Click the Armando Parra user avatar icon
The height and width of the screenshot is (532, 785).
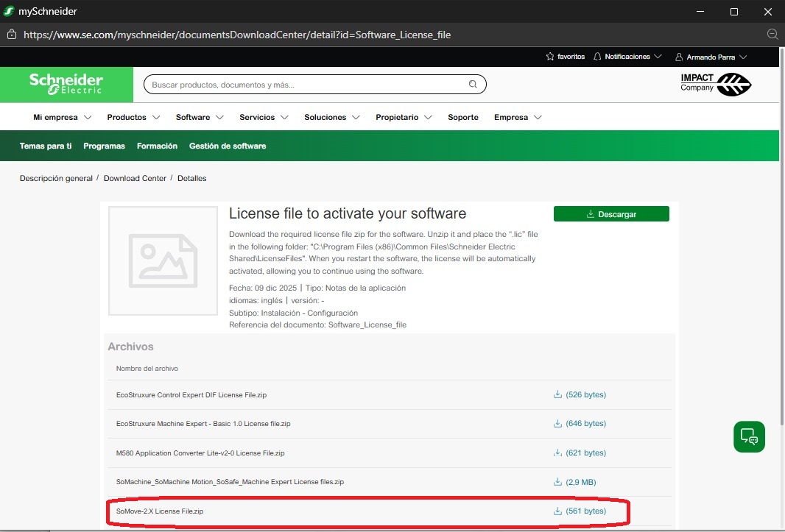pyautogui.click(x=679, y=57)
